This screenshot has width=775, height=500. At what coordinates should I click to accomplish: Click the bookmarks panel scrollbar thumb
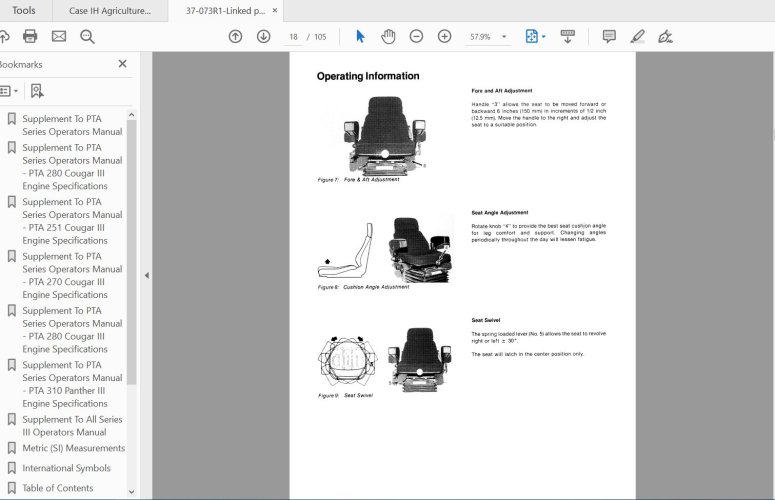(x=131, y=252)
